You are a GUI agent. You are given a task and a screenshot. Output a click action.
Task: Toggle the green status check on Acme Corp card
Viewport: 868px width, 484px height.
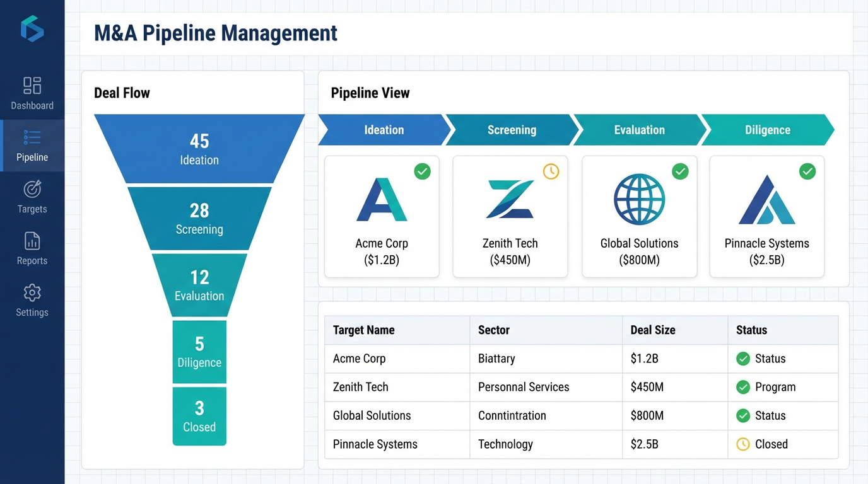422,171
